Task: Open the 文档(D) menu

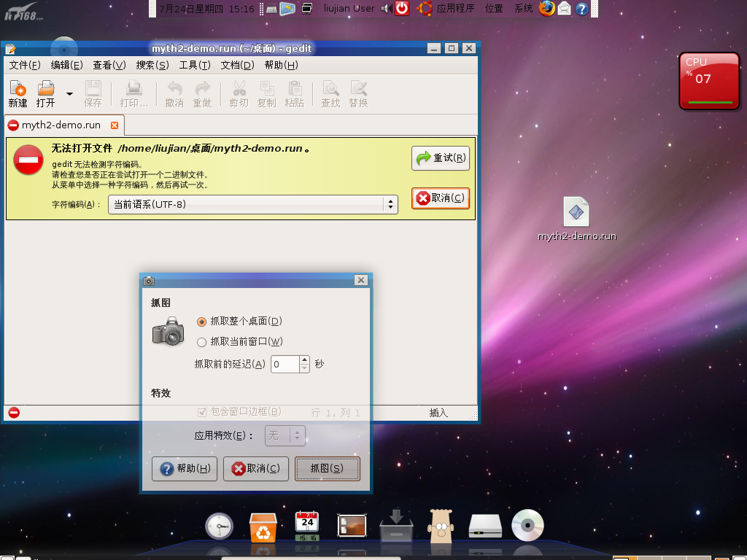Action: [237, 65]
